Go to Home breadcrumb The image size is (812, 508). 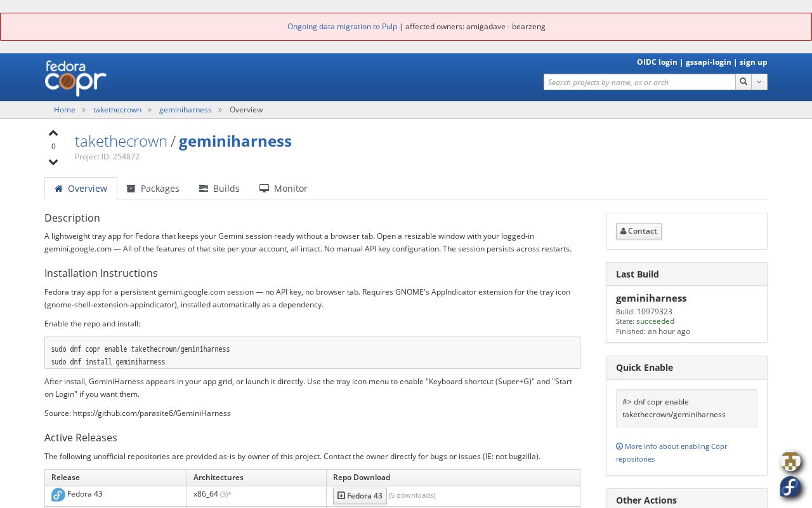tap(65, 110)
